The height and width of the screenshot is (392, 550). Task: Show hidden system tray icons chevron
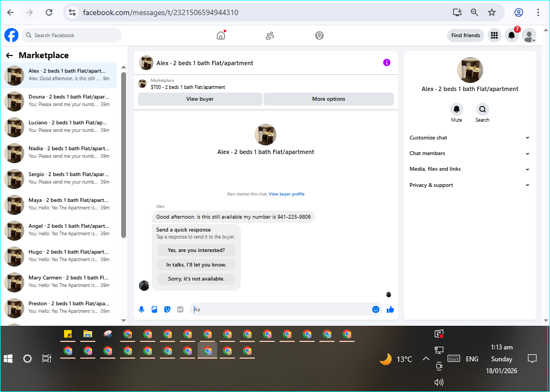point(426,359)
